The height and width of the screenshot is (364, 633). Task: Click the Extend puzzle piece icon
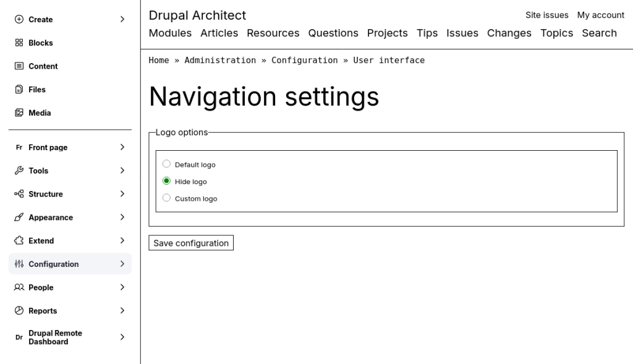pos(19,241)
